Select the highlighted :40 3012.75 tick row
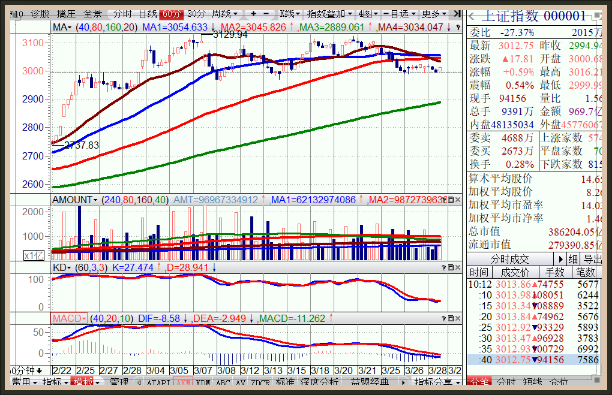This screenshot has height=395, width=612. 534,359
